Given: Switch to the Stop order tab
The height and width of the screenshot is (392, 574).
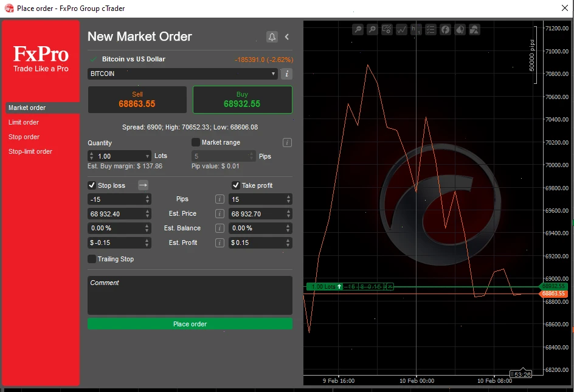Looking at the screenshot, I should tap(23, 137).
